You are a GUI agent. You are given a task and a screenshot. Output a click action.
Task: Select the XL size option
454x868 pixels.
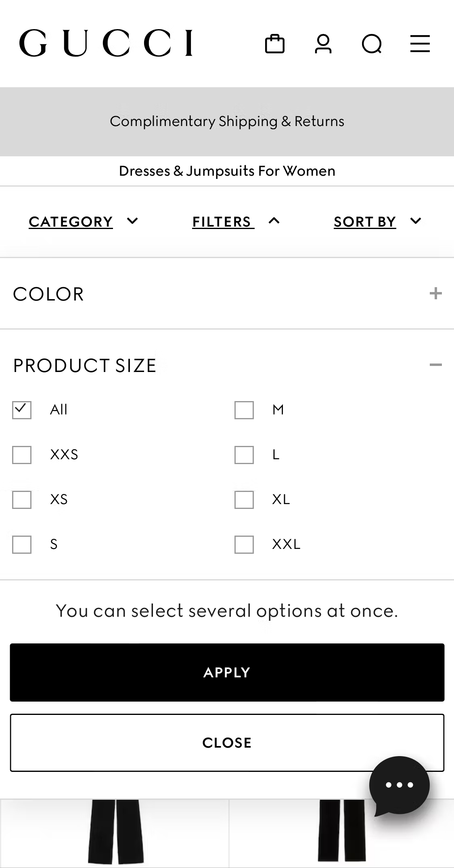(244, 500)
